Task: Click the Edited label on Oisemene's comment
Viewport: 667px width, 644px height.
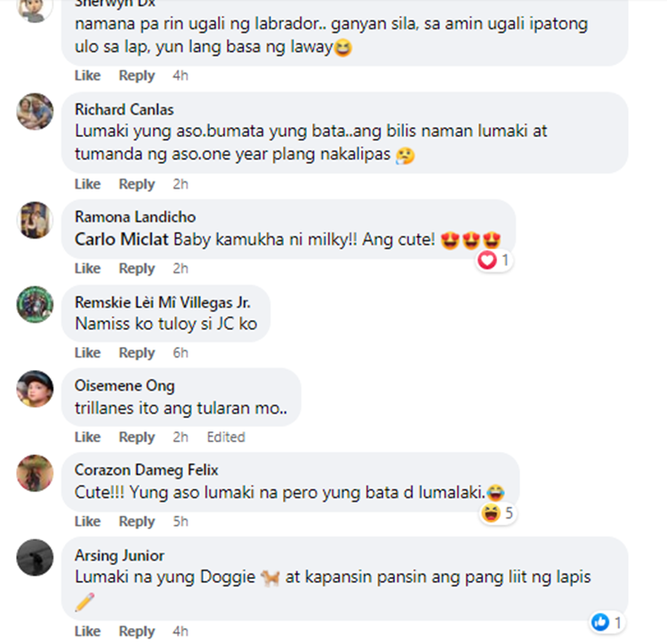Action: coord(226,437)
